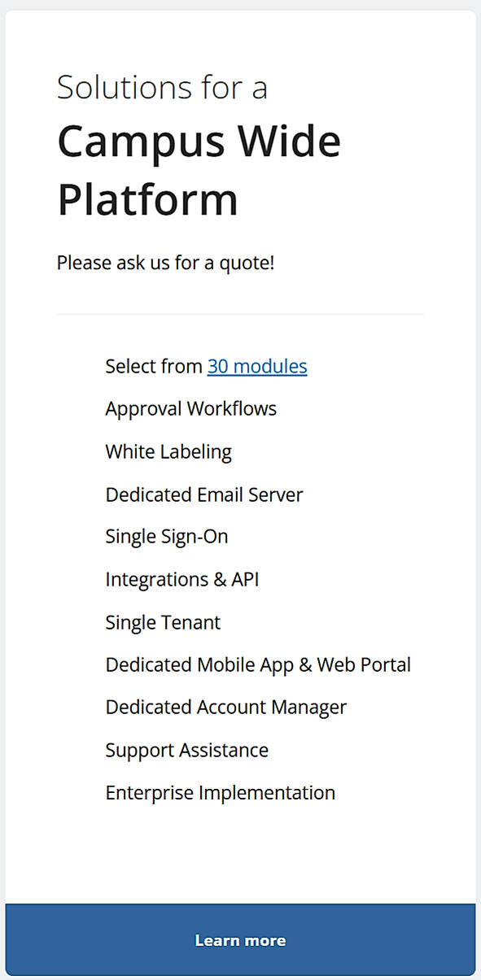Image resolution: width=481 pixels, height=980 pixels.
Task: Select the Support Assistance feature
Action: pyautogui.click(x=186, y=750)
